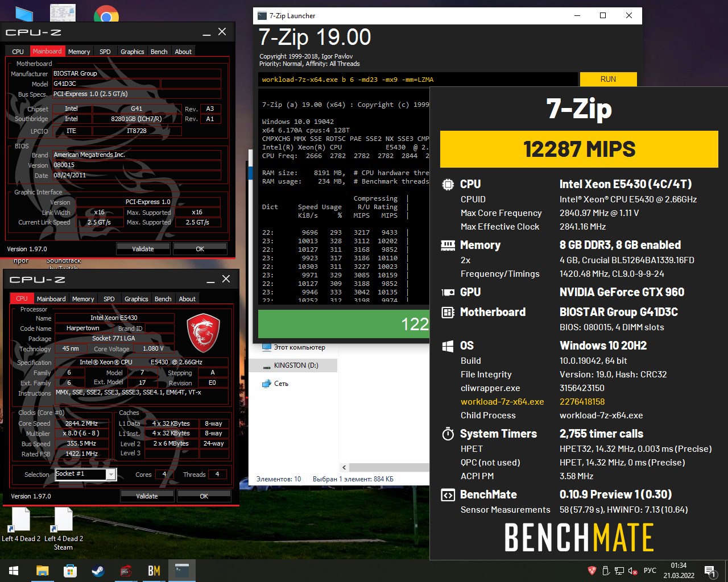Open the Chrome desktop shortcut
The height and width of the screenshot is (582, 728).
coord(106,14)
